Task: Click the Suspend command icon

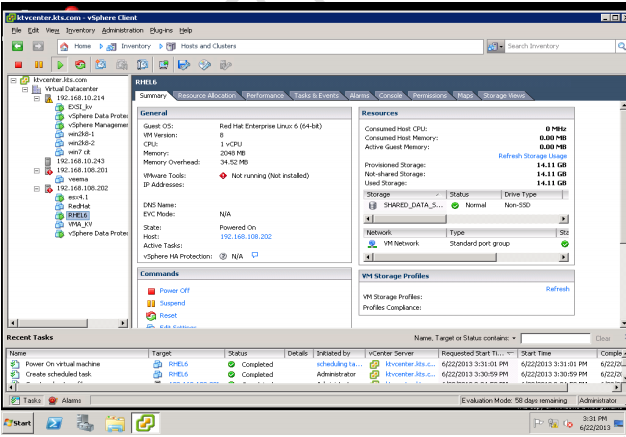Action: [x=151, y=303]
